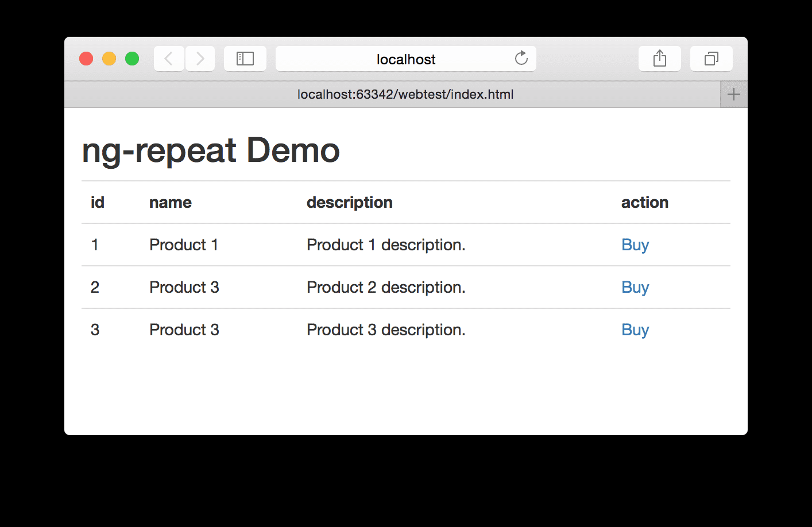Enter full screen with green button
Viewport: 812px width, 527px height.
(x=132, y=59)
